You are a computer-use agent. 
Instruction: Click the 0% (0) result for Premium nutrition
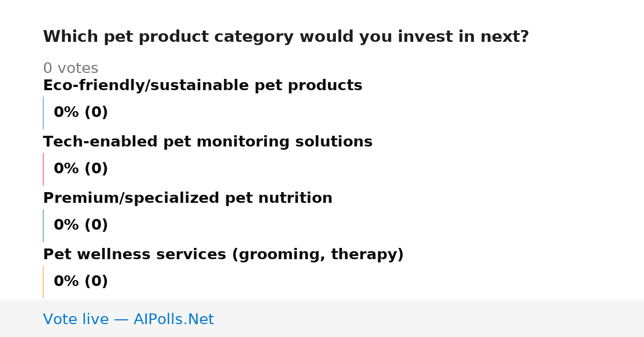click(x=81, y=225)
